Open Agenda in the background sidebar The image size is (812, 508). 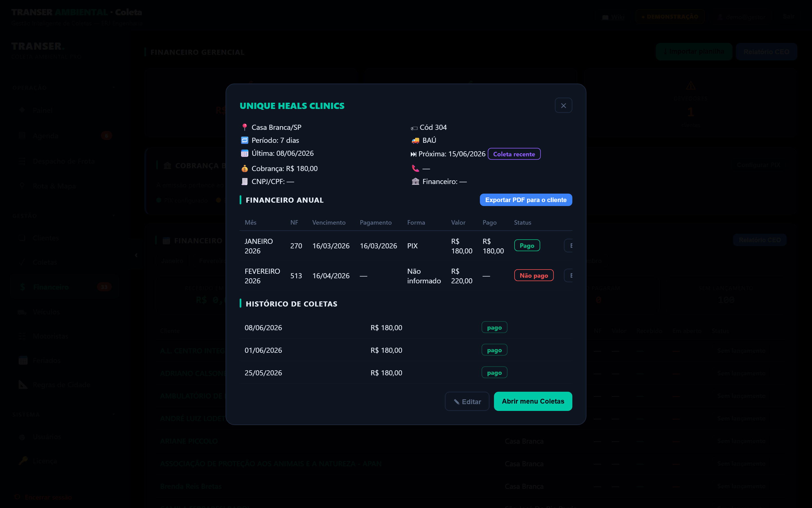tap(64, 136)
